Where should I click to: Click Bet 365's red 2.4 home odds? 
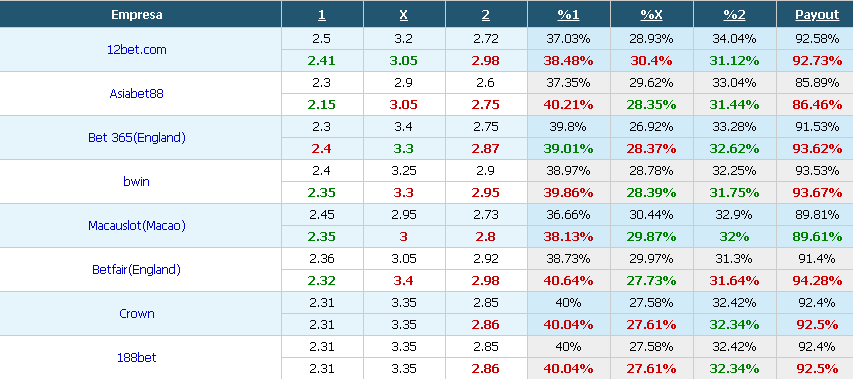[x=322, y=148]
